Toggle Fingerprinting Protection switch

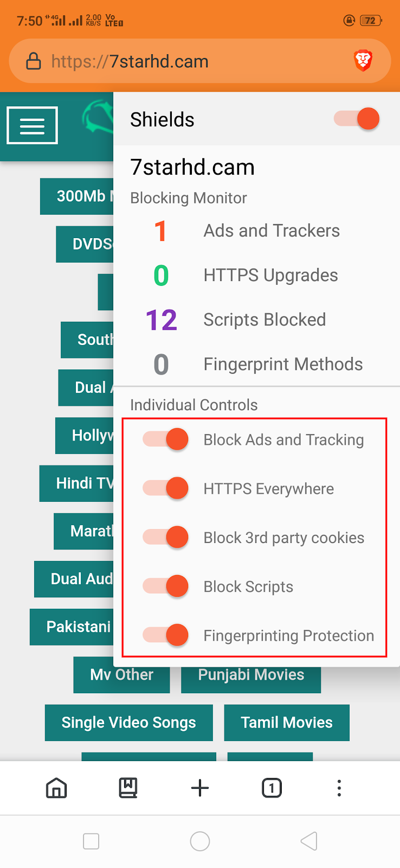click(166, 635)
